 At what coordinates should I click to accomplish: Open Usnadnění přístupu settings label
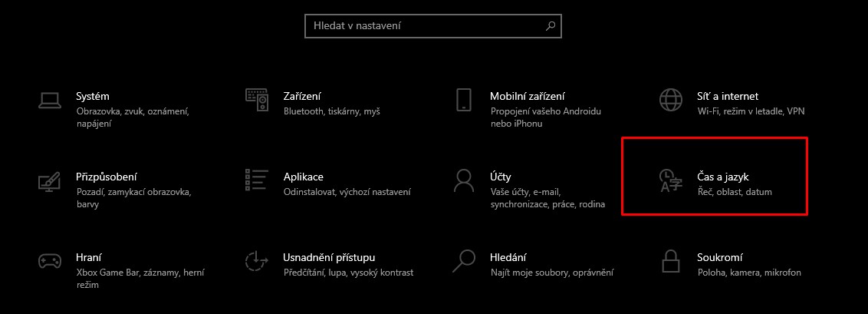tap(330, 258)
